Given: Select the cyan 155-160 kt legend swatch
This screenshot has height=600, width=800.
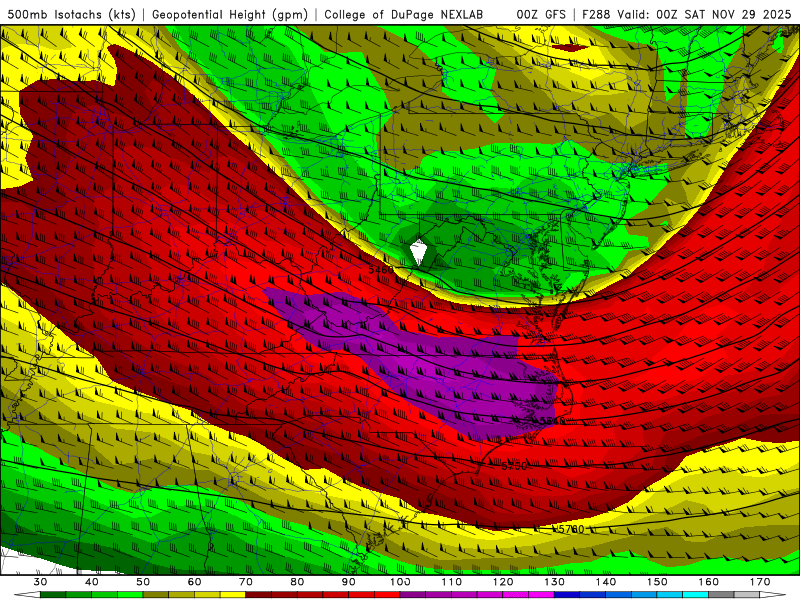Looking at the screenshot, I should pyautogui.click(x=696, y=595).
